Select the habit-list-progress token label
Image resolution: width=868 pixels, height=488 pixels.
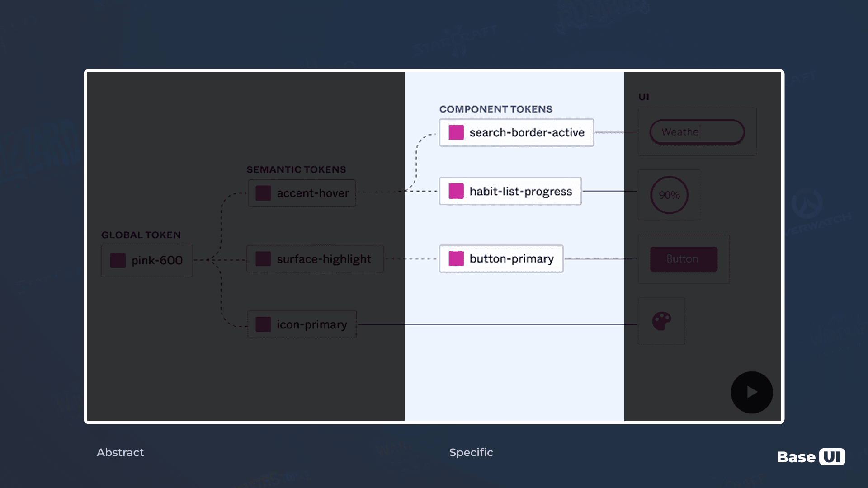pyautogui.click(x=521, y=192)
